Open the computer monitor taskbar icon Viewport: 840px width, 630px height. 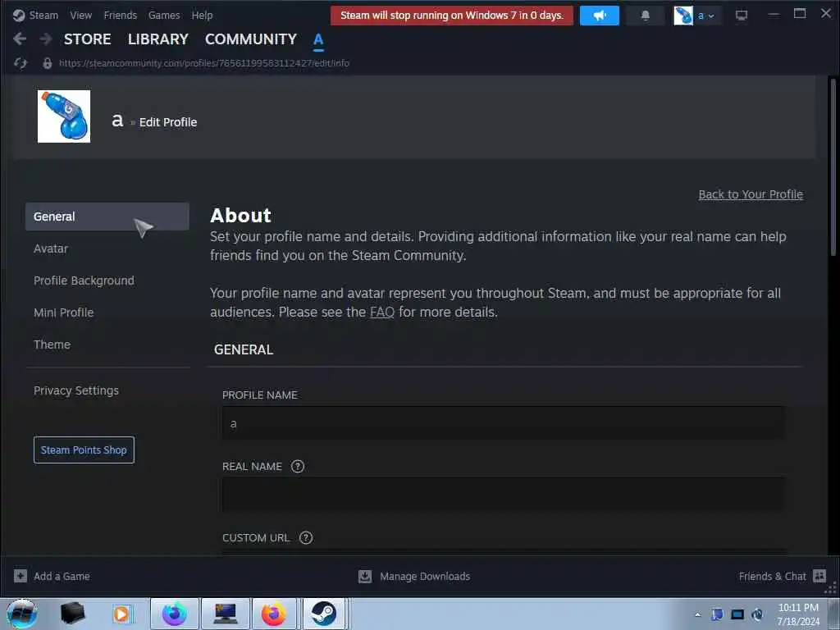[x=225, y=614]
